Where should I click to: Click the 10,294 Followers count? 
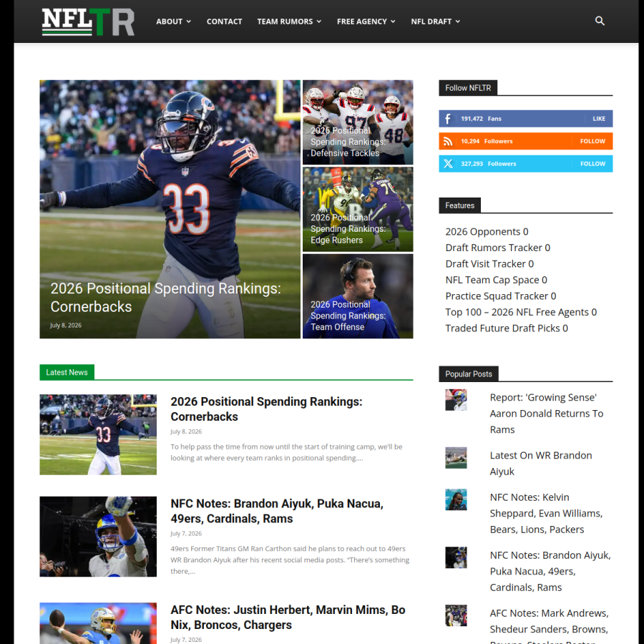click(487, 141)
